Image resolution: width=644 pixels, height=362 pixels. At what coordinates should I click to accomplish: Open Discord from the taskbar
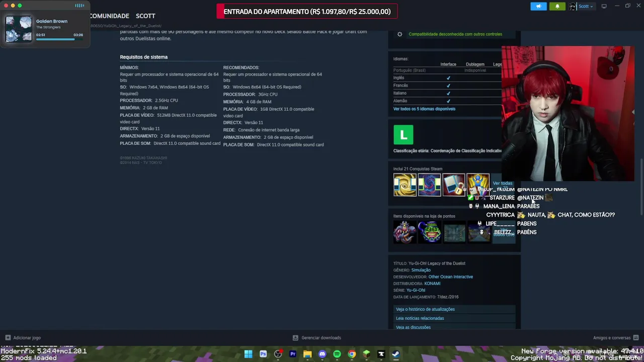pyautogui.click(x=322, y=354)
